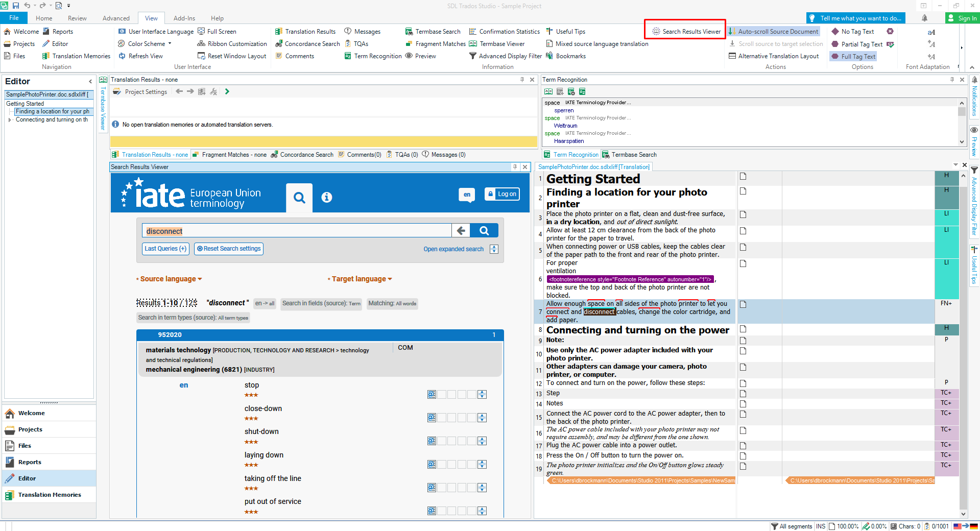Viewport: 980px width, 531px height.
Task: Toggle Auto-scroll Source Document
Action: (773, 32)
